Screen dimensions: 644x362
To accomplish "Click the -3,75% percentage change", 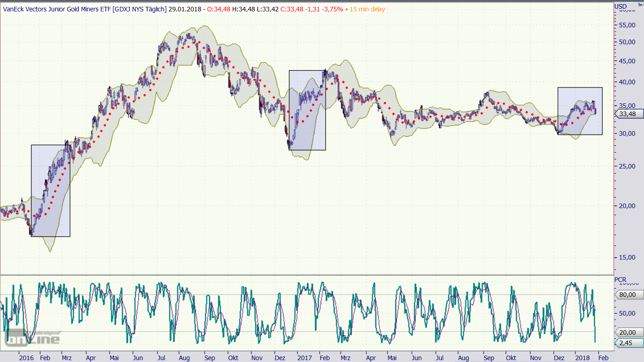I will (332, 9).
